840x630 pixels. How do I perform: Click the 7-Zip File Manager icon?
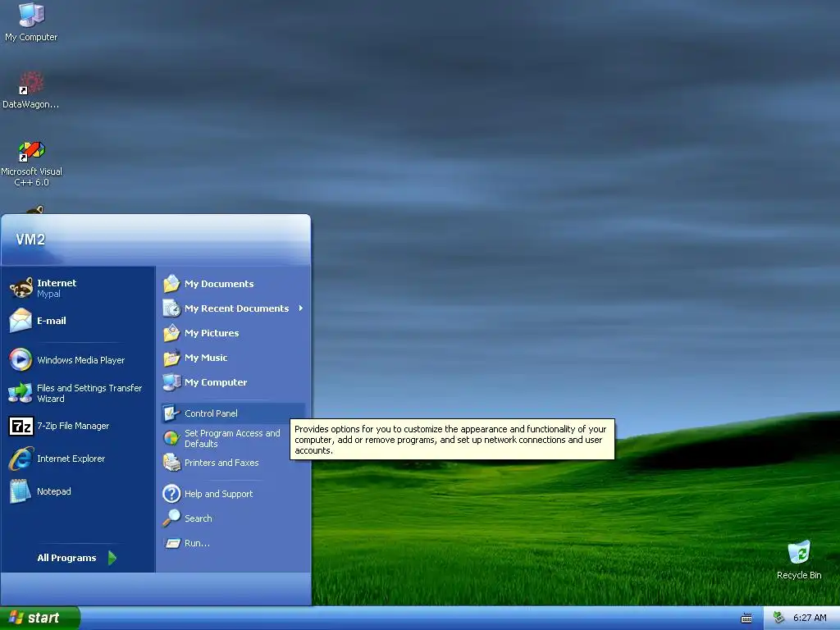pyautogui.click(x=21, y=426)
